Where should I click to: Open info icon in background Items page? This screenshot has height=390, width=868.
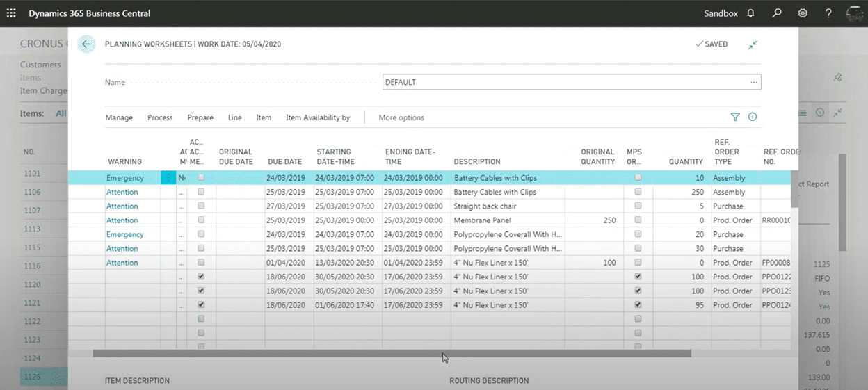tap(820, 113)
